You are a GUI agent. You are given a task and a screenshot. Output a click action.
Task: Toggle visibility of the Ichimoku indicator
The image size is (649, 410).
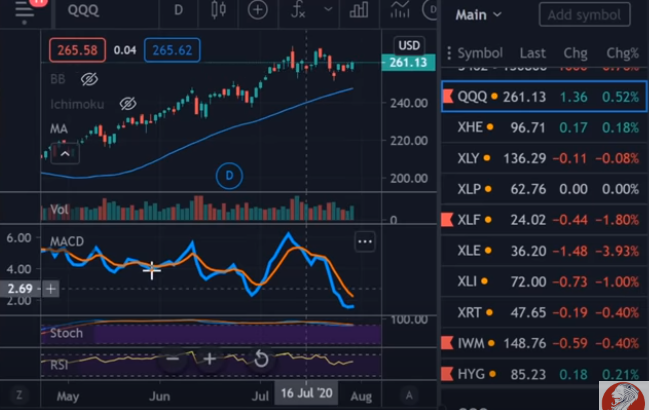point(128,104)
